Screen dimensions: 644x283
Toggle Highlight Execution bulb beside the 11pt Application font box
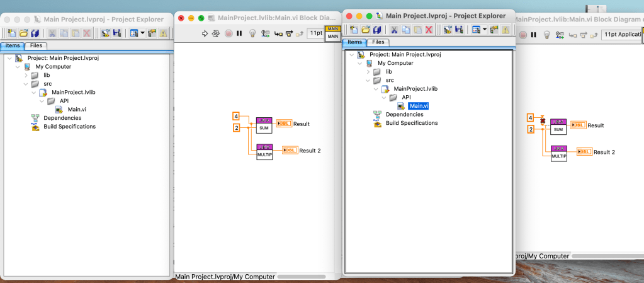point(547,35)
